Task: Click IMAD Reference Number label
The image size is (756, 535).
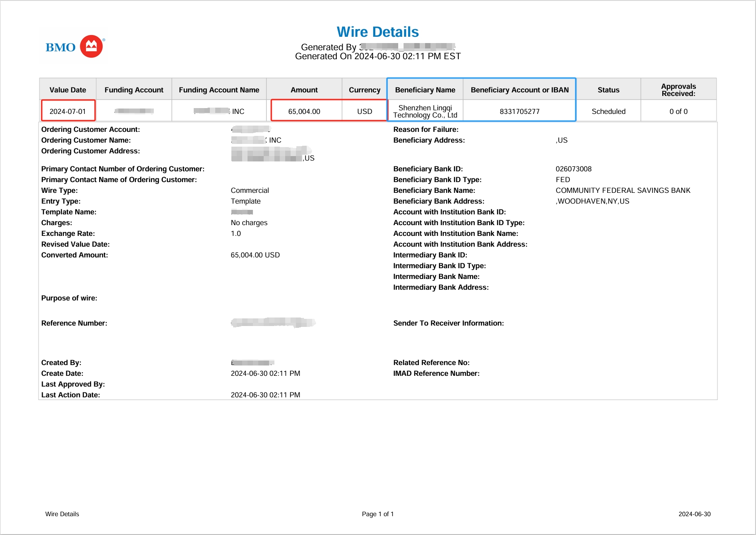Action: coord(436,373)
